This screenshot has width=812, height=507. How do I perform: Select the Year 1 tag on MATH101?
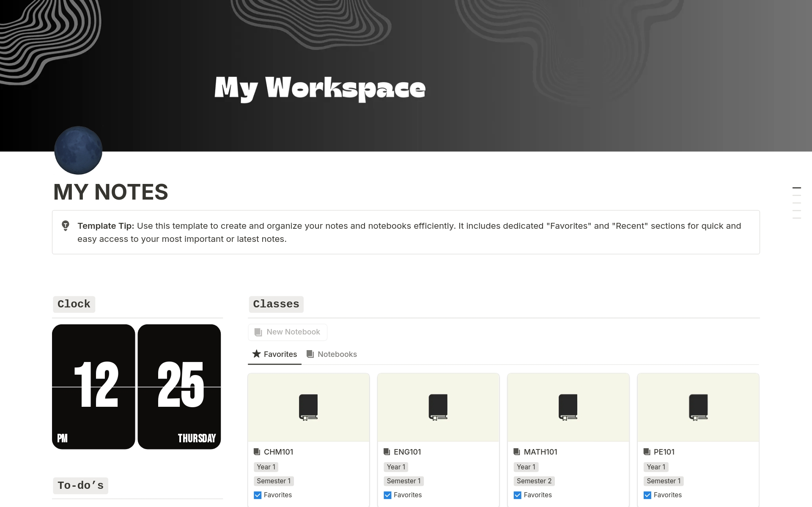526,467
